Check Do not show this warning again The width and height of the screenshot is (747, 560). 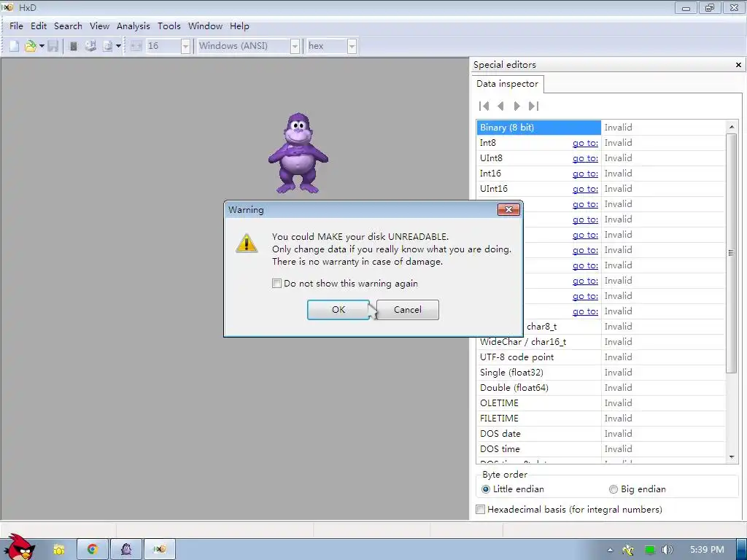tap(276, 284)
